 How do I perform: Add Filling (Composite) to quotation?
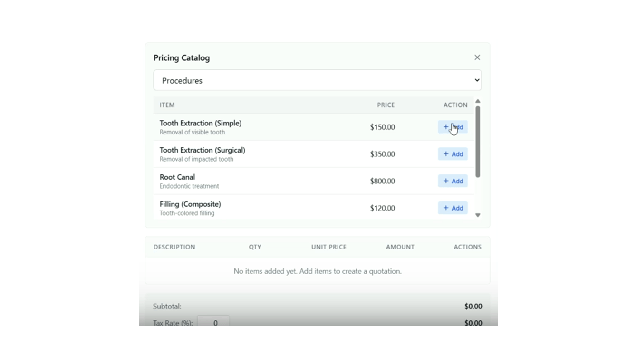click(x=453, y=208)
